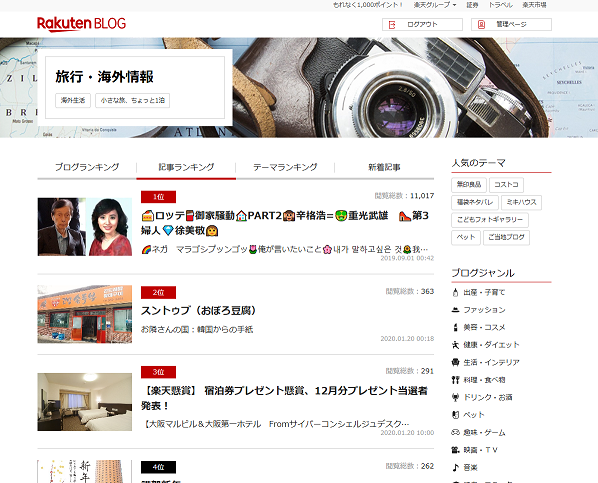This screenshot has height=483, width=598.
Task: Click the Rakuten BLOG logo
Action: (81, 24)
